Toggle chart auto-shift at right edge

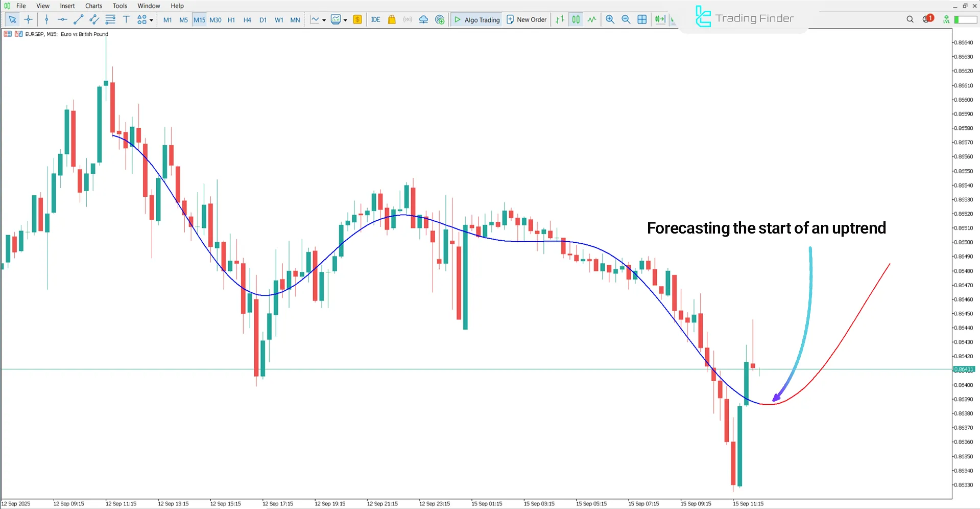coord(660,19)
